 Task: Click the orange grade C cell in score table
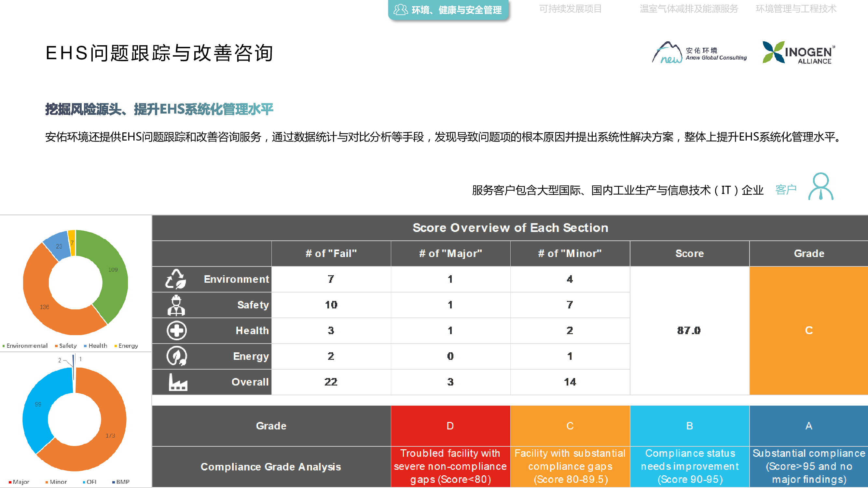point(809,331)
